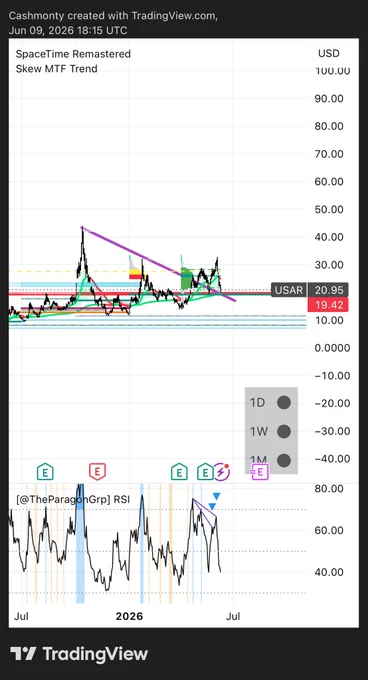368x680 pixels.
Task: Click the 1M timeframe label
Action: point(259,460)
